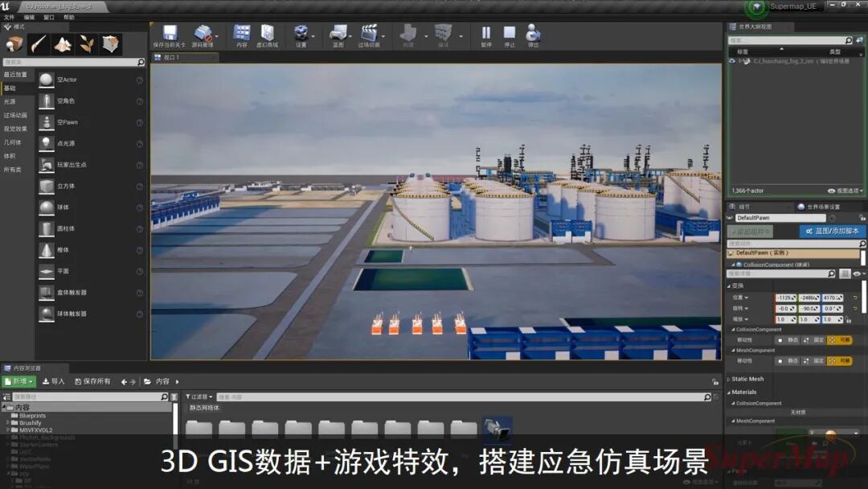Set MeshComponent mobility to 静态 (Static)
This screenshot has width=868, height=489.
[x=787, y=361]
